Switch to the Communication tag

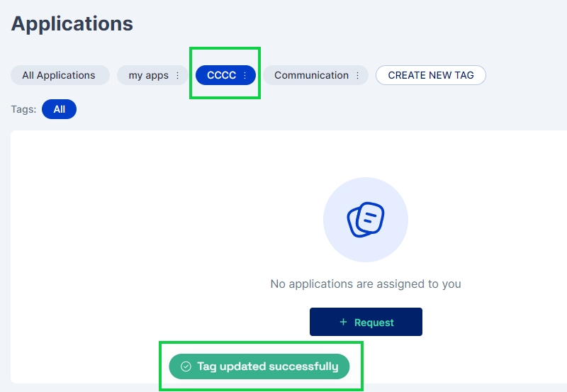[311, 75]
